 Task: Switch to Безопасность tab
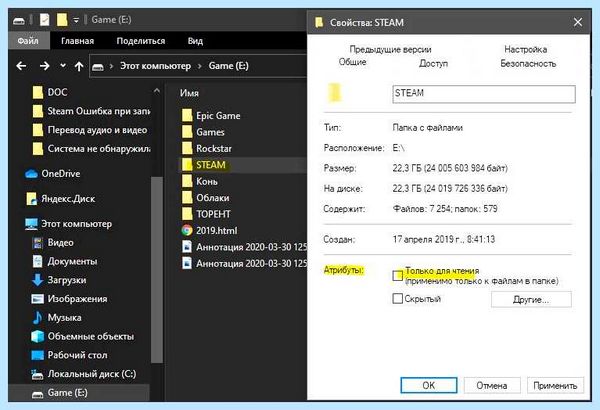click(528, 64)
